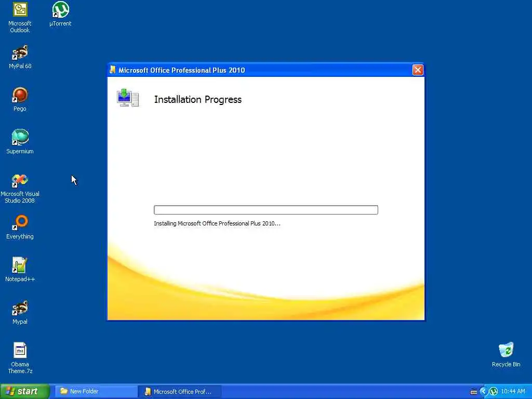Click the Microsoft Office Professional Plus 2010 title bar
532x399 pixels.
pyautogui.click(x=265, y=70)
